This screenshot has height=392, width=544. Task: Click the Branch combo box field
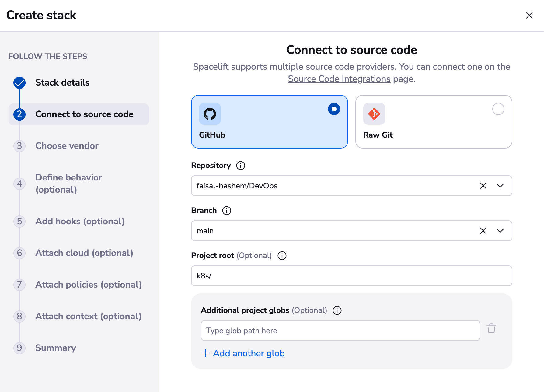point(352,231)
